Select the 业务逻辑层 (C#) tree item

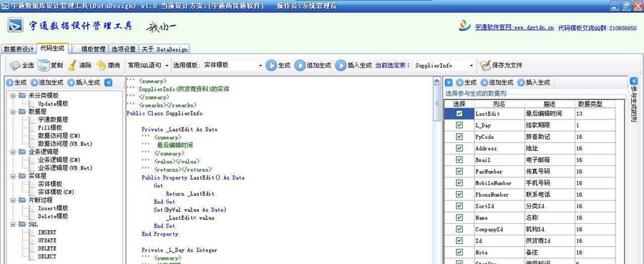[59, 160]
